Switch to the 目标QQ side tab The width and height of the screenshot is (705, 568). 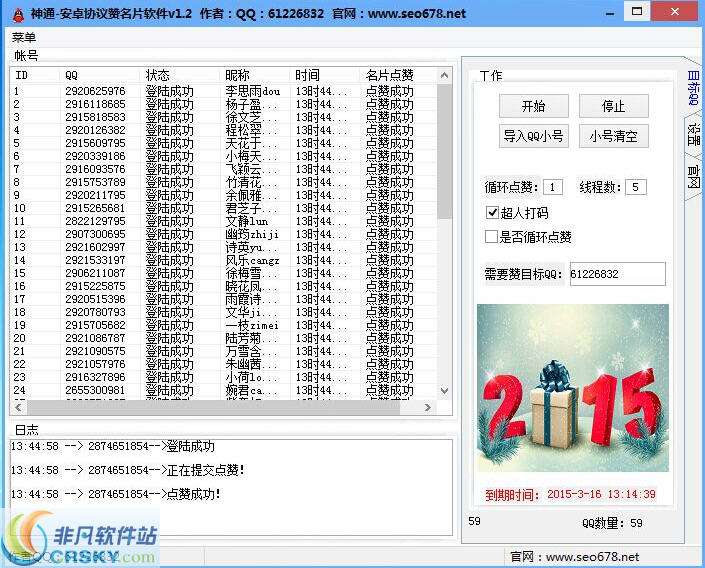coord(693,88)
